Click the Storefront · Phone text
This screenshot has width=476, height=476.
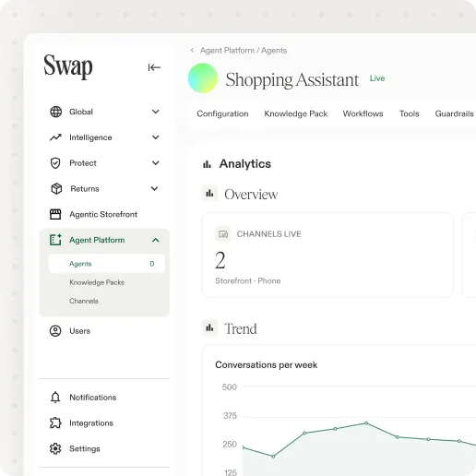[248, 280]
